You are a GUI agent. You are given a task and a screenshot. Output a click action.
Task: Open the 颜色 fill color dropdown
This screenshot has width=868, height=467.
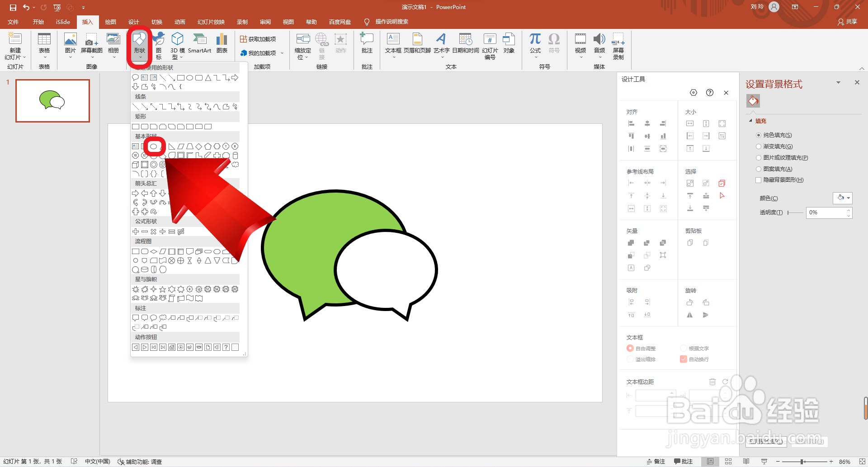[843, 198]
